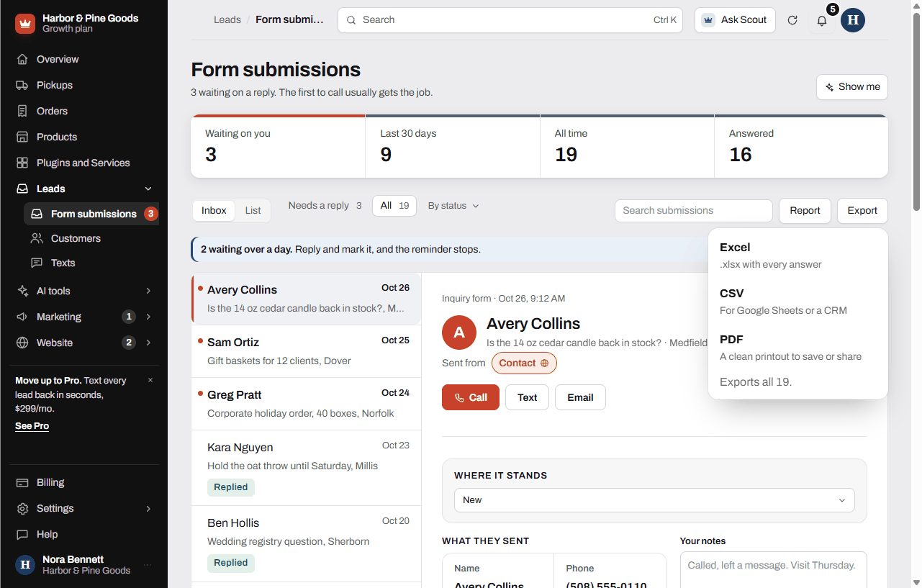Click the Ask Scout button

tap(735, 20)
